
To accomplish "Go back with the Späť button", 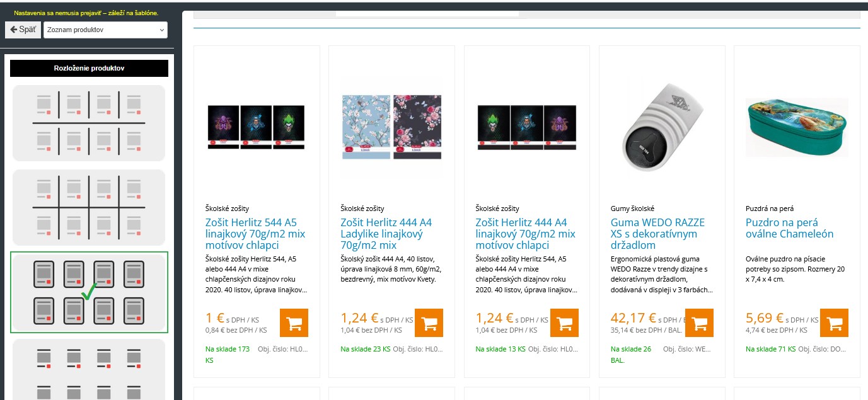I will 23,30.
